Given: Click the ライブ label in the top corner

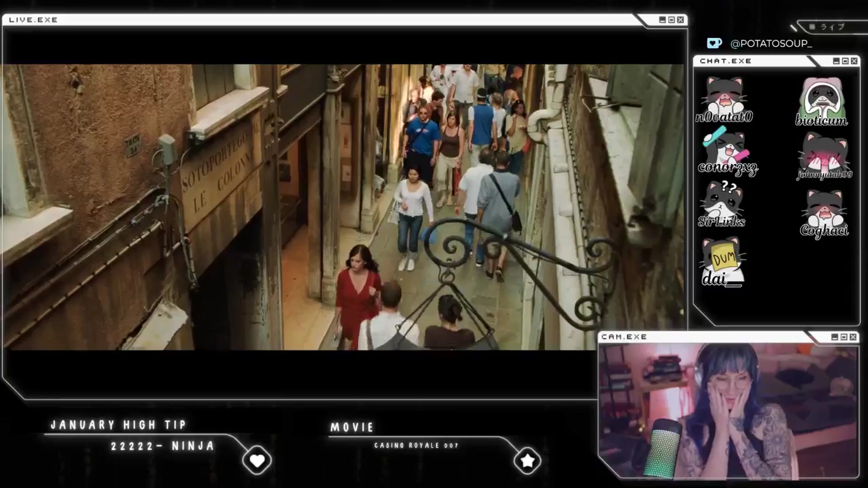Looking at the screenshot, I should pyautogui.click(x=833, y=27).
